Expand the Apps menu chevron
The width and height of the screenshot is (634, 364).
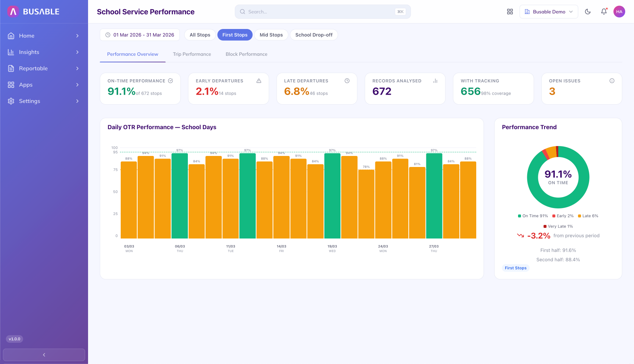(77, 85)
